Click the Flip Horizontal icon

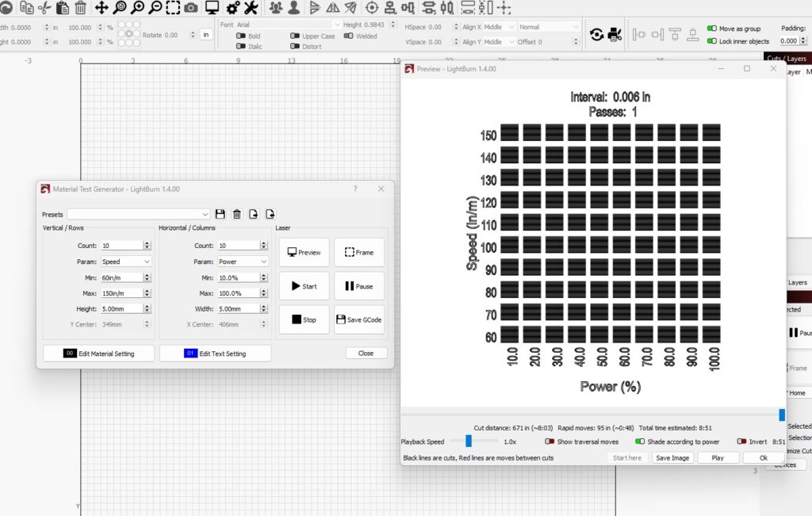pyautogui.click(x=314, y=7)
